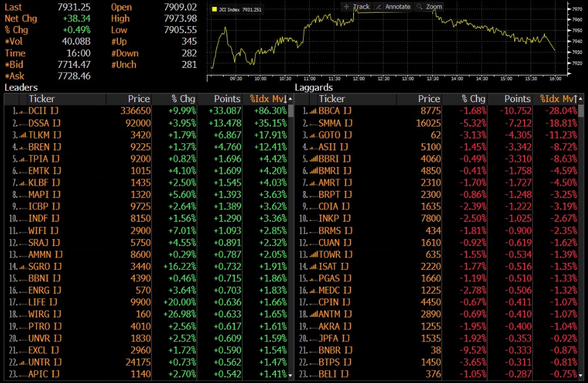This screenshot has height=383, width=588.
Task: Click the -10.752 points value for BBCA IJ
Action: pyautogui.click(x=515, y=111)
